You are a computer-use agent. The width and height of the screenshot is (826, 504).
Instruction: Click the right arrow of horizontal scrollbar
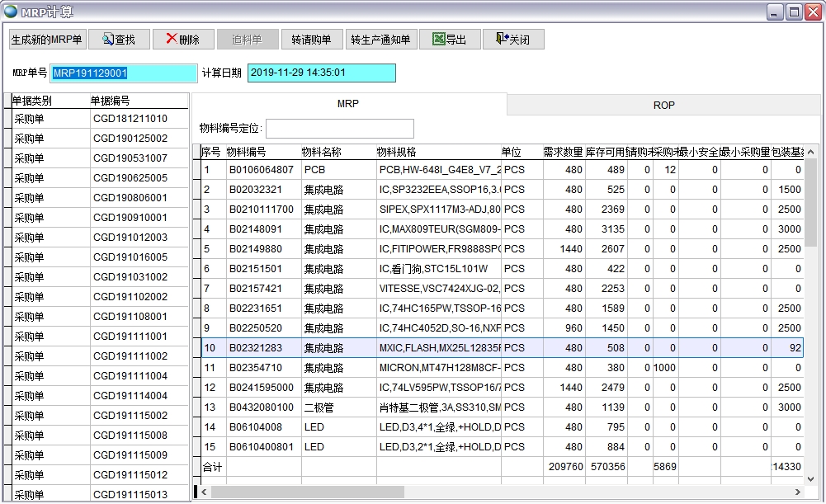tap(795, 492)
